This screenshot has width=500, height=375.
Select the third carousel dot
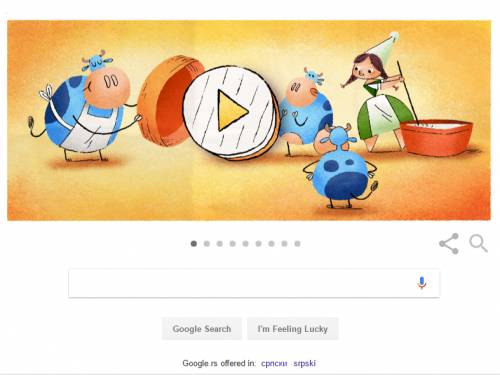(220, 244)
